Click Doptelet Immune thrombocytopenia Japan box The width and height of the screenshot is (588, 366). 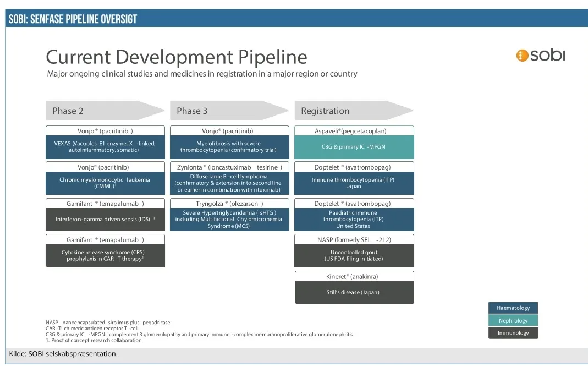click(354, 183)
